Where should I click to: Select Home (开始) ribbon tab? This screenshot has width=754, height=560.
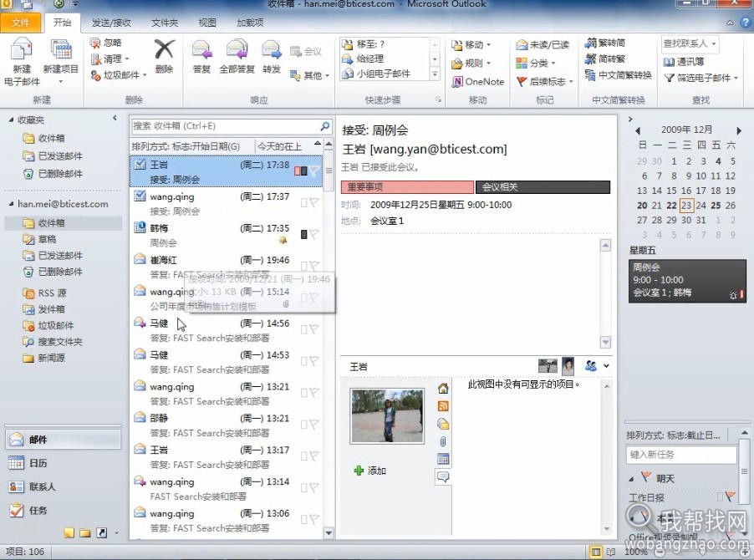coord(62,23)
